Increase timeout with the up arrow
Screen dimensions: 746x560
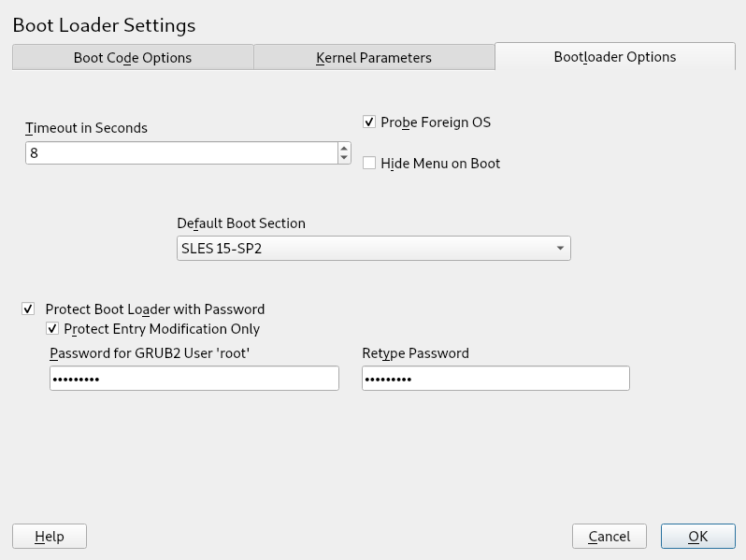344,148
